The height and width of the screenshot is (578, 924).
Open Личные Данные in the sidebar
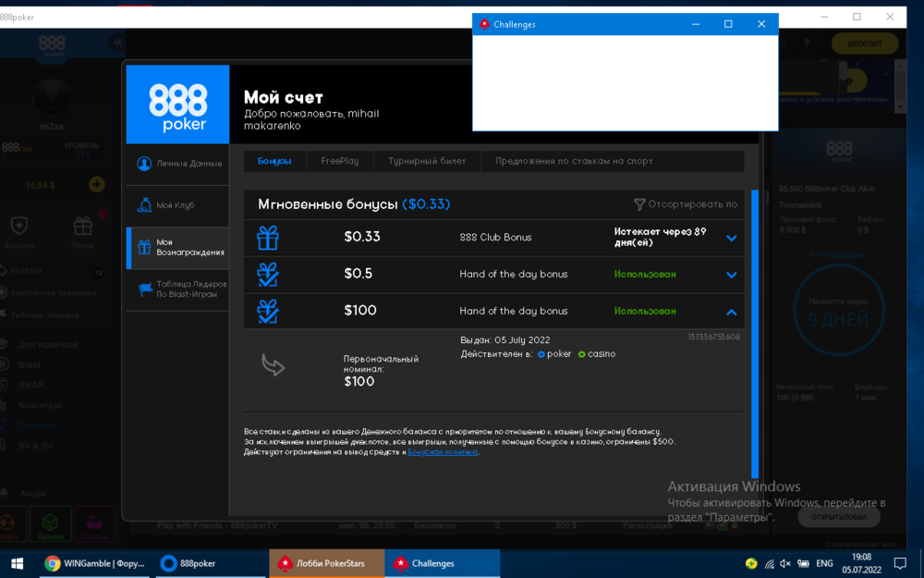[178, 164]
